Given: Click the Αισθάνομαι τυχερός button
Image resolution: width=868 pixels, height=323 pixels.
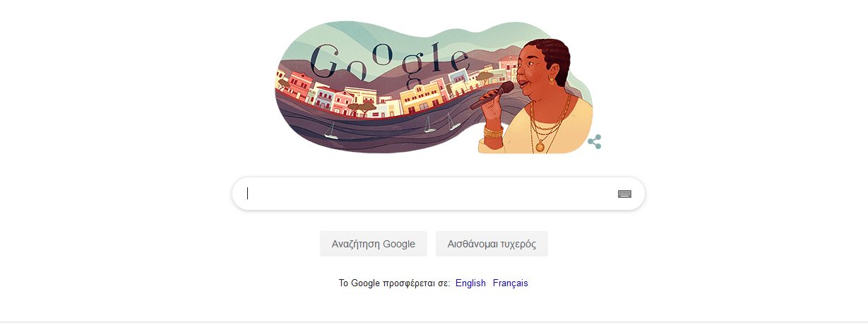Looking at the screenshot, I should pyautogui.click(x=492, y=244).
